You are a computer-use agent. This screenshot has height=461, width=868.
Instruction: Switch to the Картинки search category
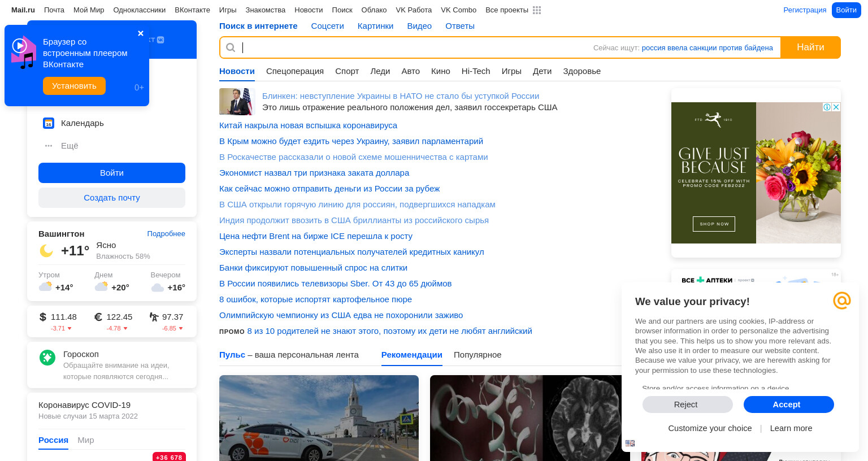(x=375, y=26)
